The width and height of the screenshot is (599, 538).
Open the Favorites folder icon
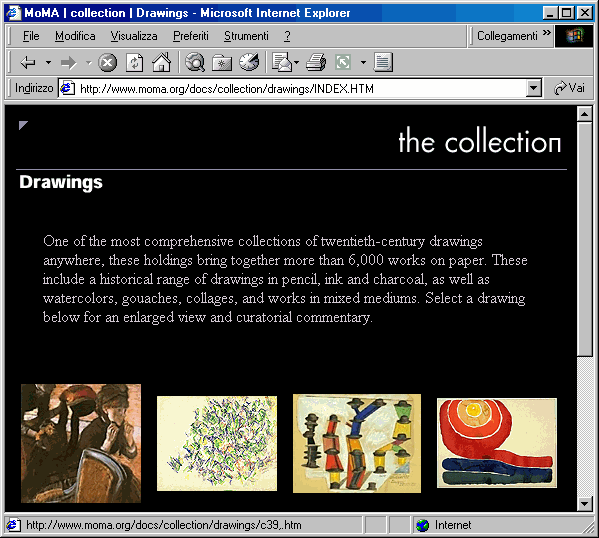pos(222,62)
